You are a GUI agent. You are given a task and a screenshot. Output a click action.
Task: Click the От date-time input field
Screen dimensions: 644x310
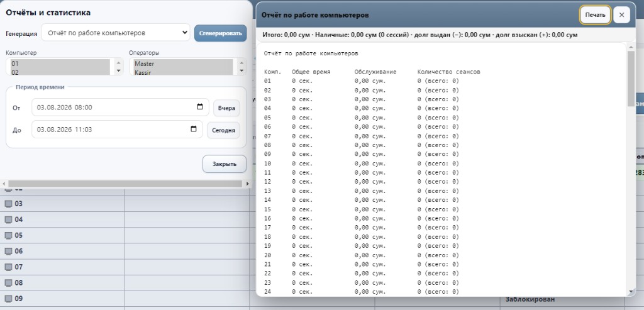pos(120,107)
